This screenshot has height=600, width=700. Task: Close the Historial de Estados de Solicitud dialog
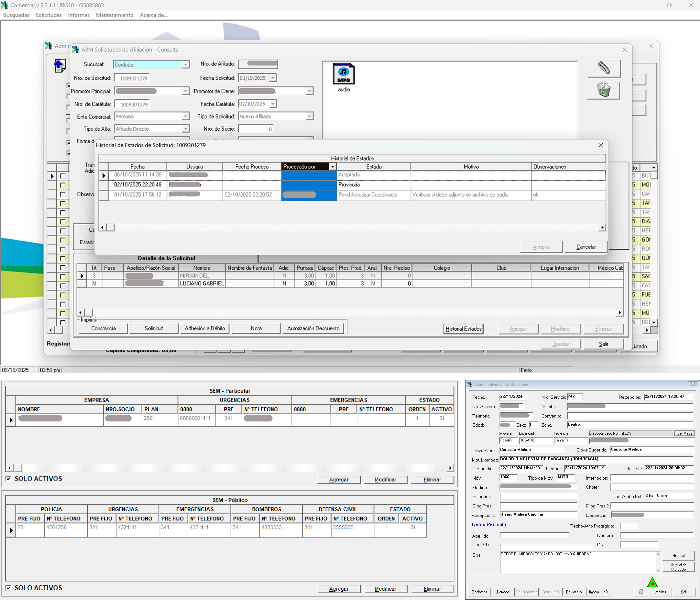pos(600,145)
